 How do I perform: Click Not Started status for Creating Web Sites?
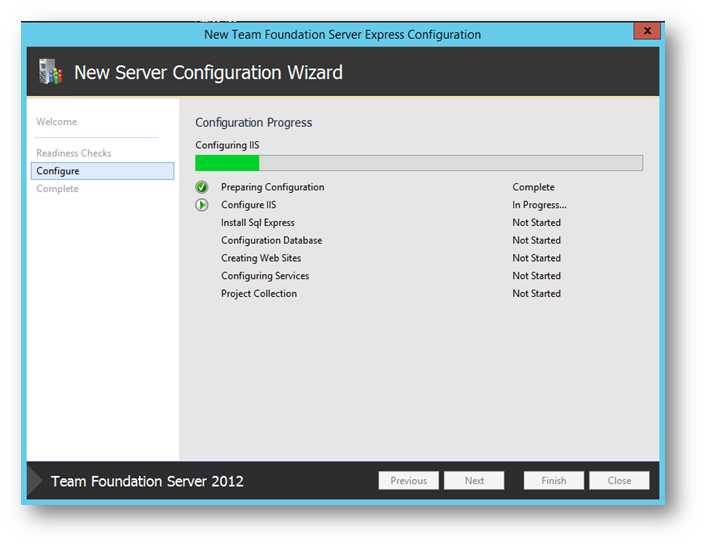[537, 258]
